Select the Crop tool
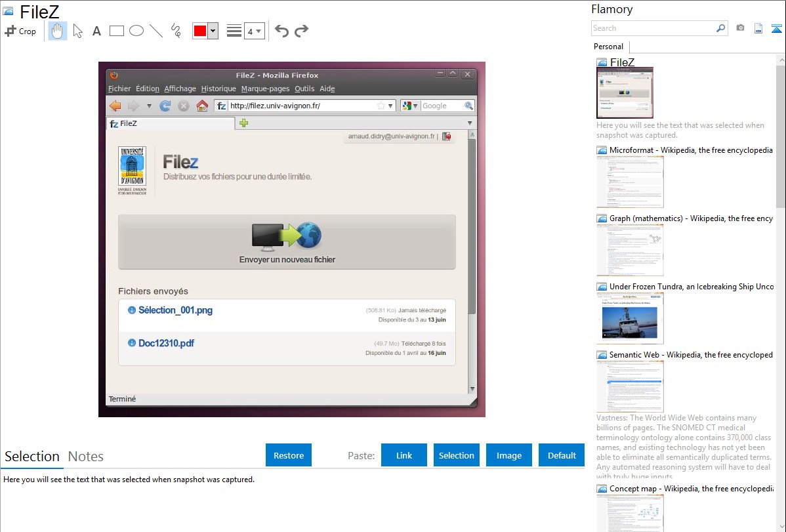 20,31
